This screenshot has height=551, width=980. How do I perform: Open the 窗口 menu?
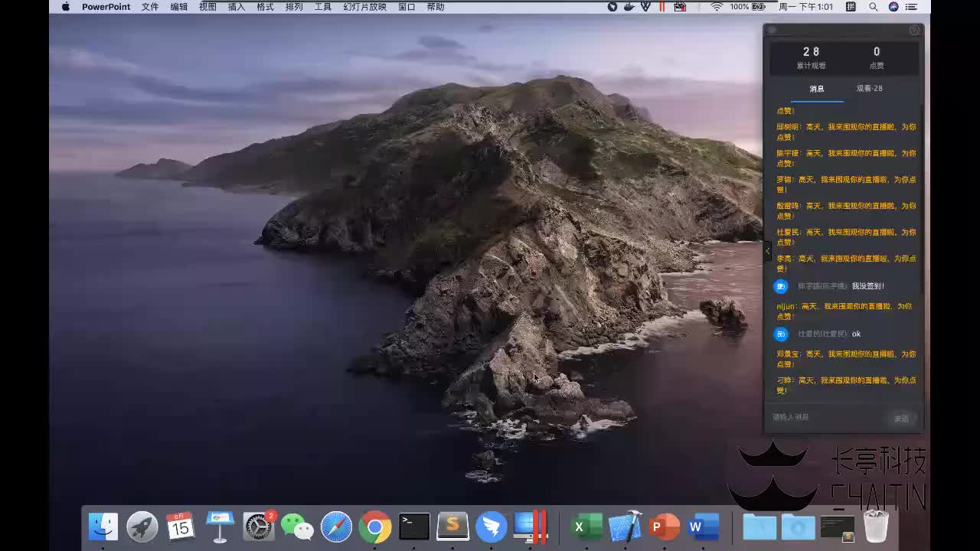pyautogui.click(x=407, y=7)
